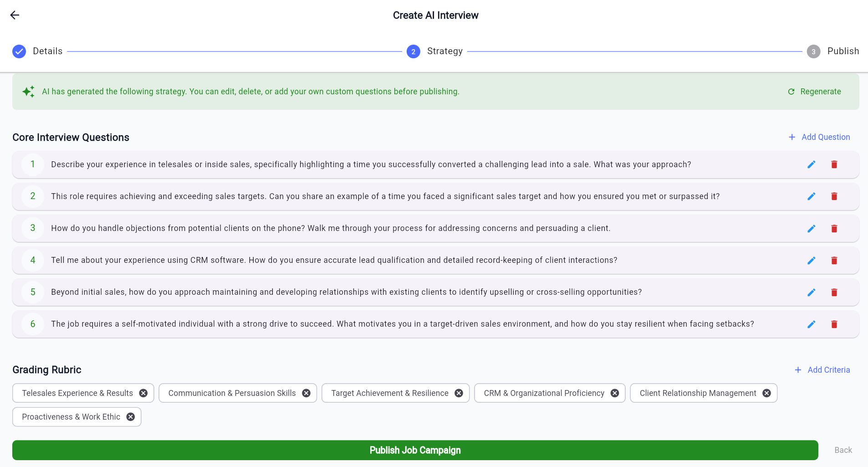Add Criteria to grading rubric
The image size is (868, 467).
click(x=822, y=370)
